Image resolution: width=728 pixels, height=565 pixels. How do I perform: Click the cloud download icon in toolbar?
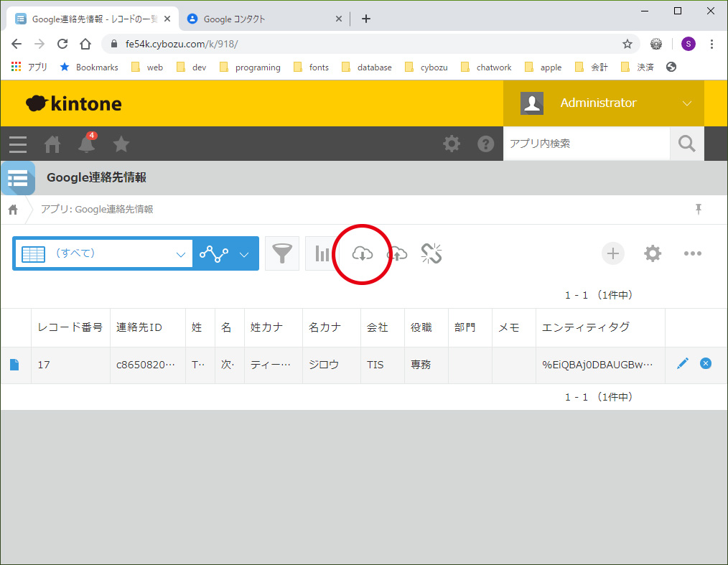362,253
